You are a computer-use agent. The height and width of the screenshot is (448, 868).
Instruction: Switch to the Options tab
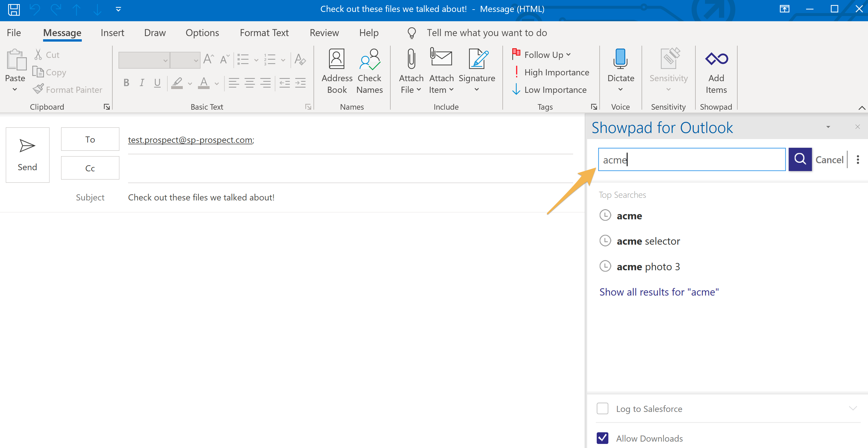202,33
